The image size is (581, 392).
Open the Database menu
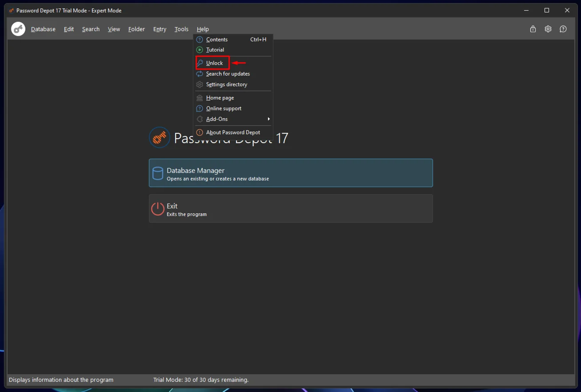43,29
